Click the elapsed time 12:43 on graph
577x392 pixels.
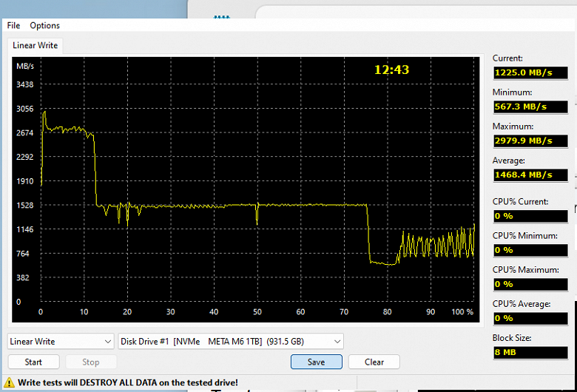391,70
